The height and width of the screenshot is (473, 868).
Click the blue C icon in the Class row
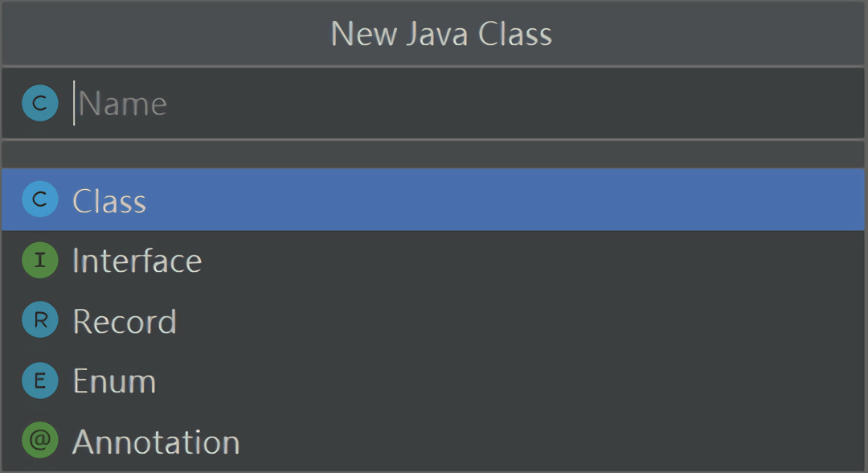[39, 200]
